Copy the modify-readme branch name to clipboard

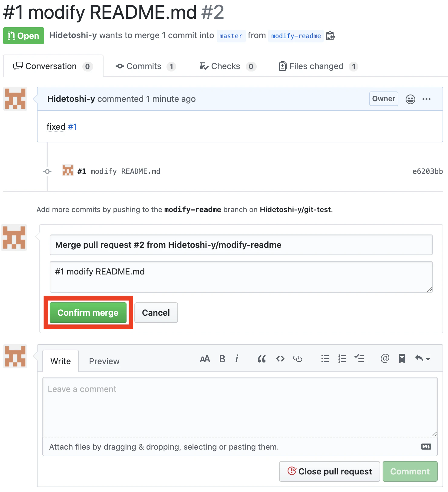330,36
